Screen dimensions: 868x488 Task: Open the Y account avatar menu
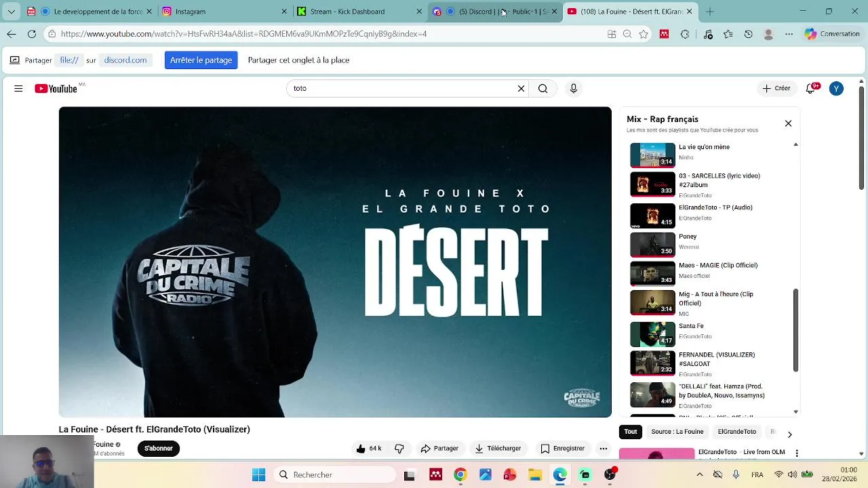836,89
